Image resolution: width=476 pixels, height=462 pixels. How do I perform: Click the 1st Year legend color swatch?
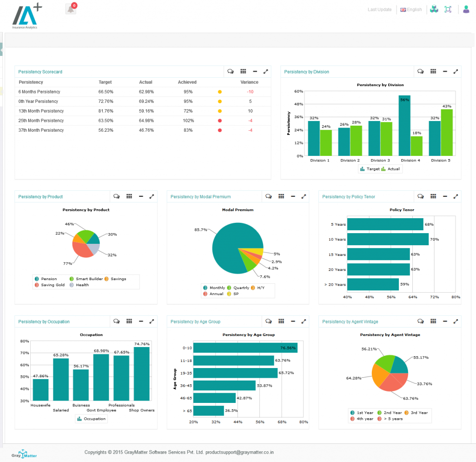pyautogui.click(x=352, y=413)
